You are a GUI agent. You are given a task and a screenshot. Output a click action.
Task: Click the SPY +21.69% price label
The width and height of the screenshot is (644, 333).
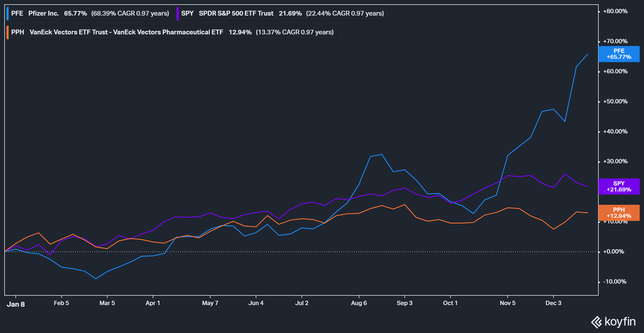point(619,187)
